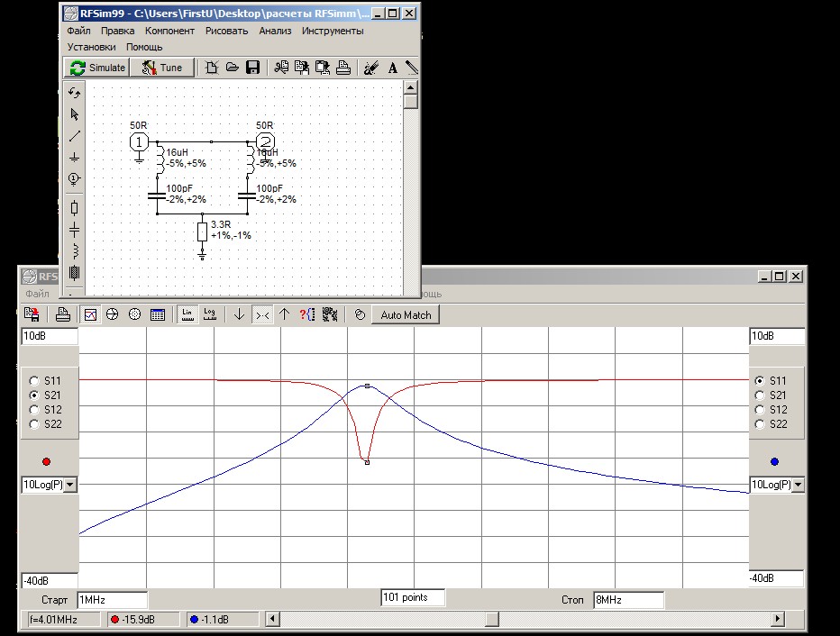Expand right 10Log(P) dropdown

click(x=798, y=485)
